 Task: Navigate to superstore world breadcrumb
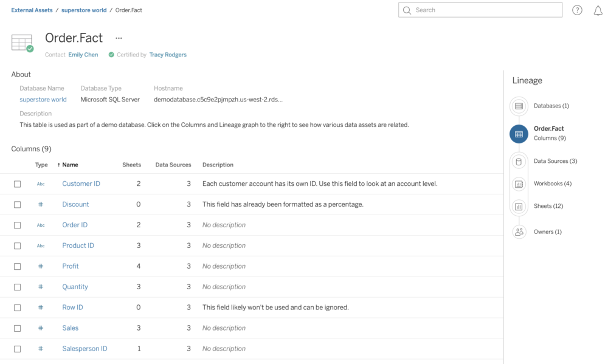click(x=84, y=10)
